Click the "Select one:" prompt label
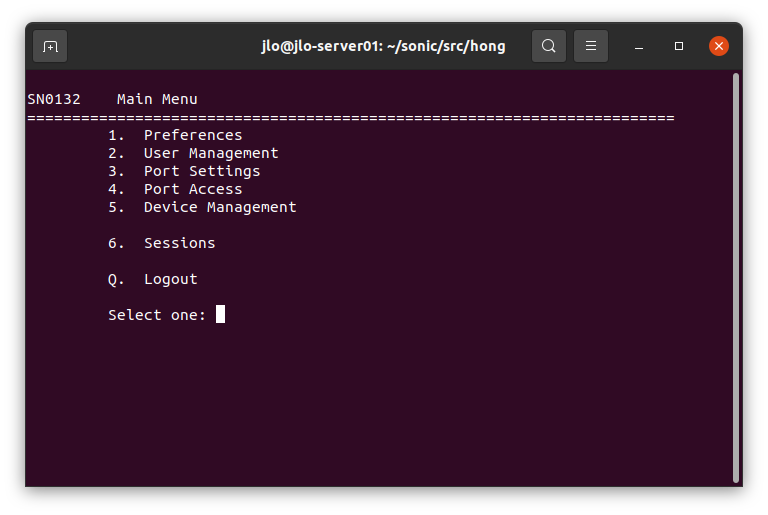The width and height of the screenshot is (768, 515). (157, 315)
